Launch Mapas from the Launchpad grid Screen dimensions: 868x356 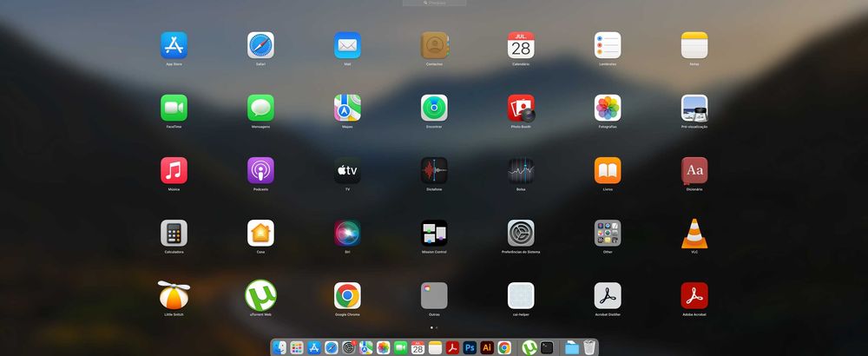pyautogui.click(x=348, y=108)
